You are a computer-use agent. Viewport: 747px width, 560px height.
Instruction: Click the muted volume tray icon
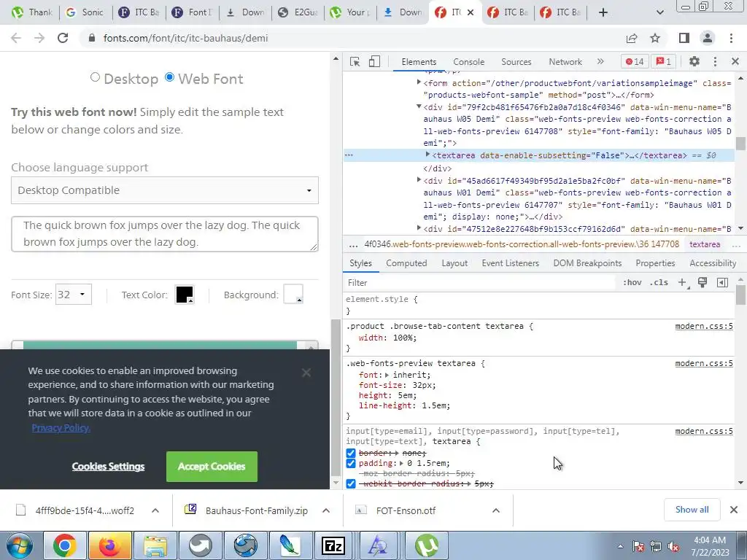point(673,547)
